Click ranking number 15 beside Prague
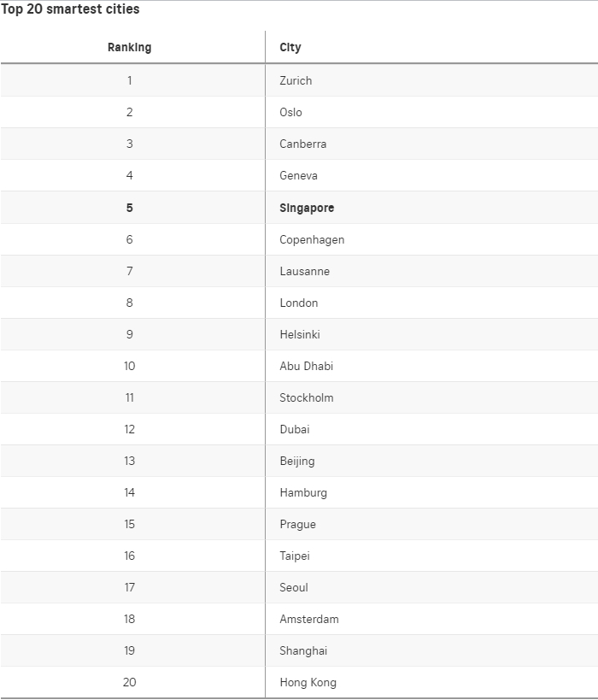598x700 pixels. [129, 524]
